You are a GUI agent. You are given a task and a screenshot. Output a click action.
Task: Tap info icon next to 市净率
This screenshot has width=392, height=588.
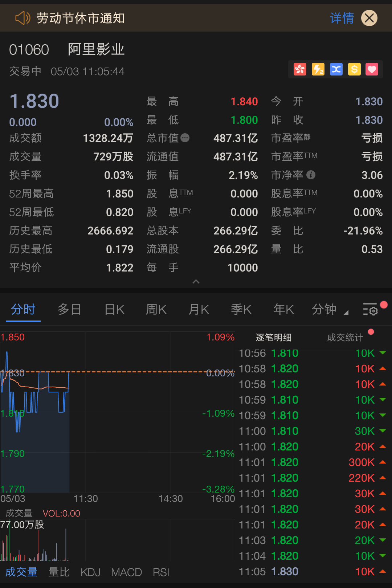pyautogui.click(x=311, y=175)
